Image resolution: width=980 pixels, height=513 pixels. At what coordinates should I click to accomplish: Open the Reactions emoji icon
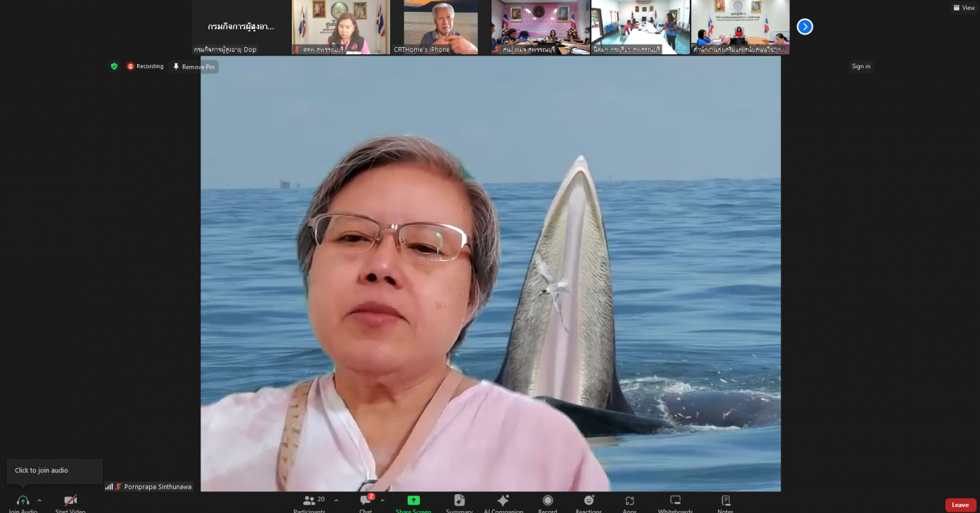pos(589,500)
